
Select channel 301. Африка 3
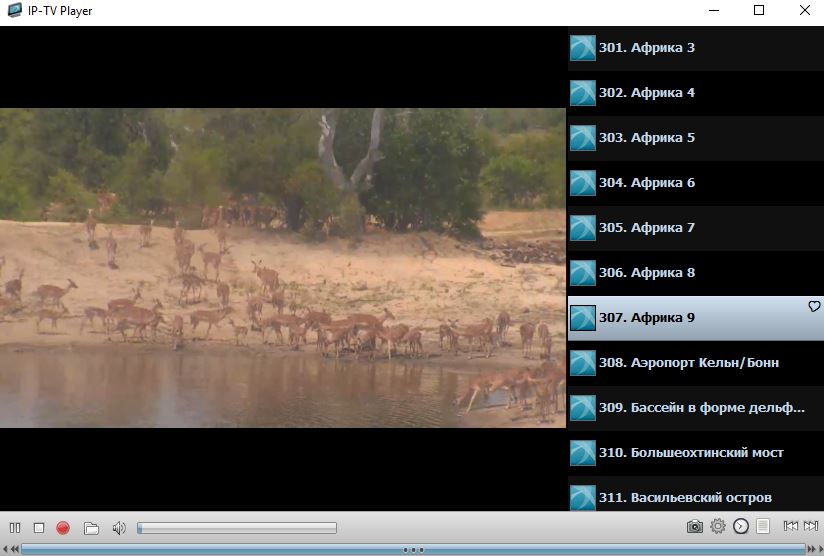tap(696, 48)
